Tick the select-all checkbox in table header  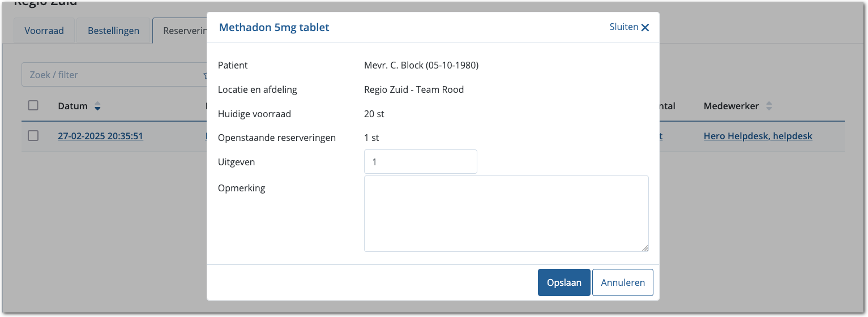point(33,105)
